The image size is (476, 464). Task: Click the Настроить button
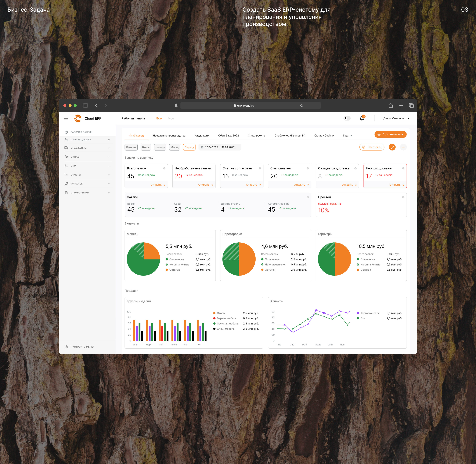tap(372, 147)
